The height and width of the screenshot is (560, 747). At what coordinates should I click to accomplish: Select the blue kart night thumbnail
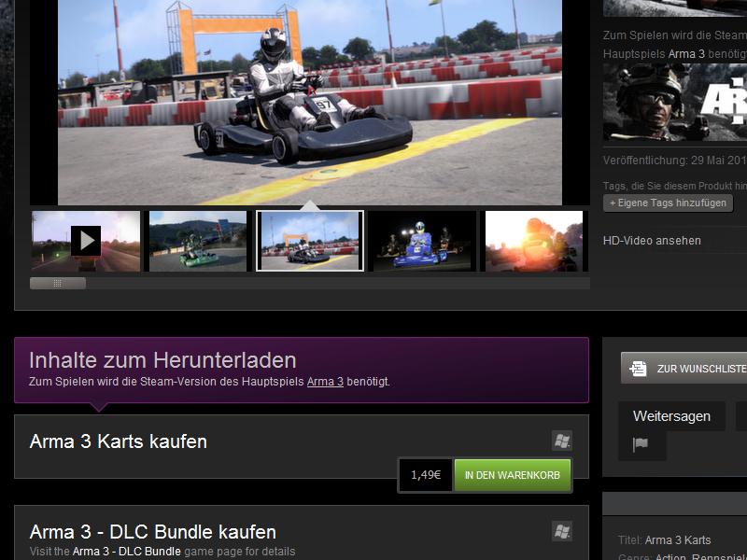tap(422, 241)
